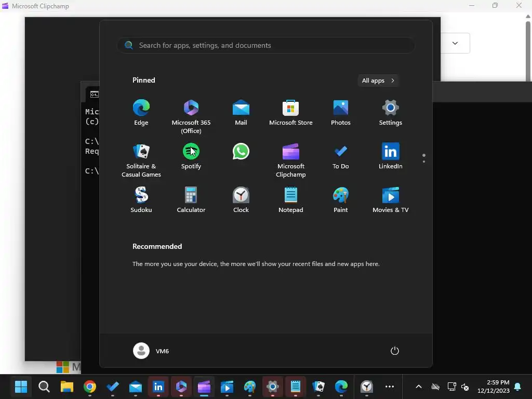Launch Movies & TV pinned app
This screenshot has width=532, height=399.
[x=391, y=200]
